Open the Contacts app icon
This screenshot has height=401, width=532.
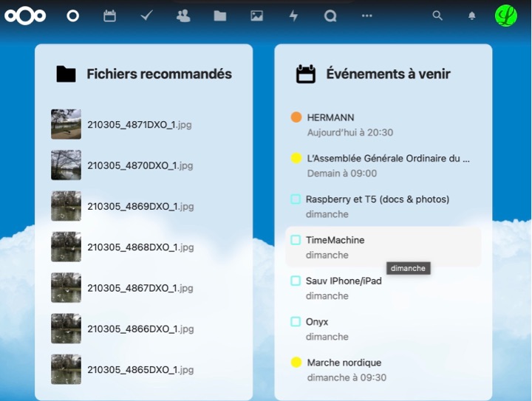183,16
